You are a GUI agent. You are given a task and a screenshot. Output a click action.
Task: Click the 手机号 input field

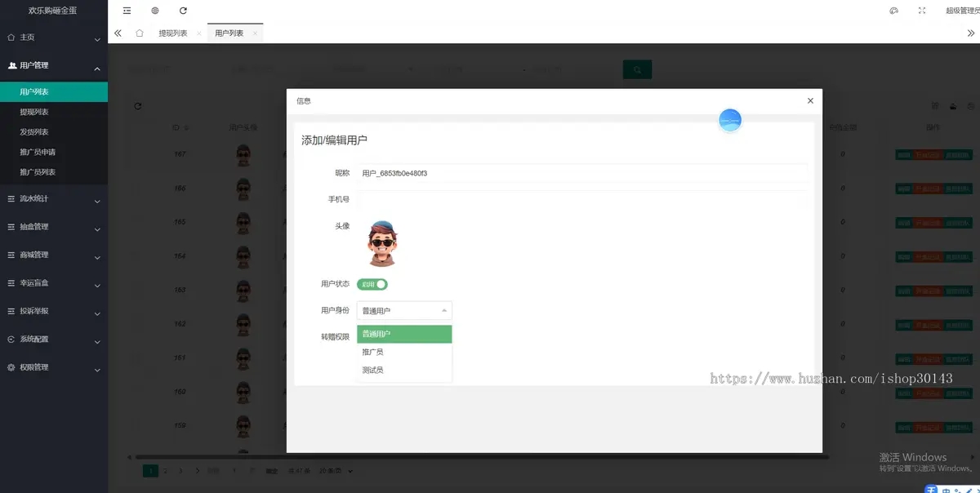[582, 199]
